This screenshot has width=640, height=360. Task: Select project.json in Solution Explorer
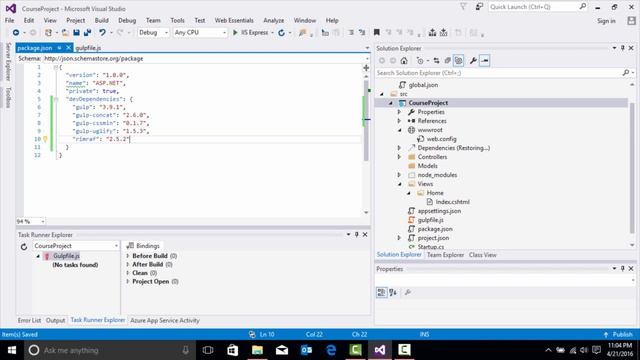(x=433, y=238)
